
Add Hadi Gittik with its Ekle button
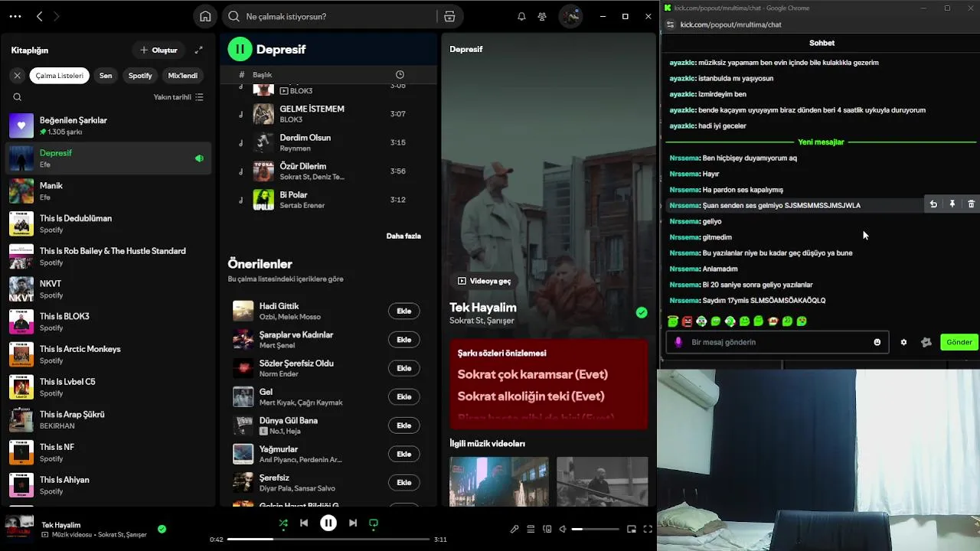(x=404, y=311)
